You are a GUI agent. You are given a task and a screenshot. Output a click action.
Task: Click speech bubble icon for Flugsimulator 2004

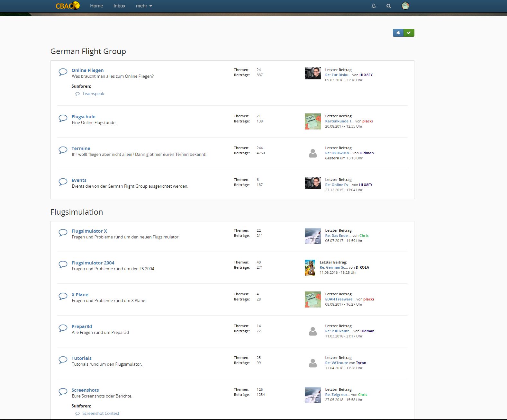click(63, 264)
